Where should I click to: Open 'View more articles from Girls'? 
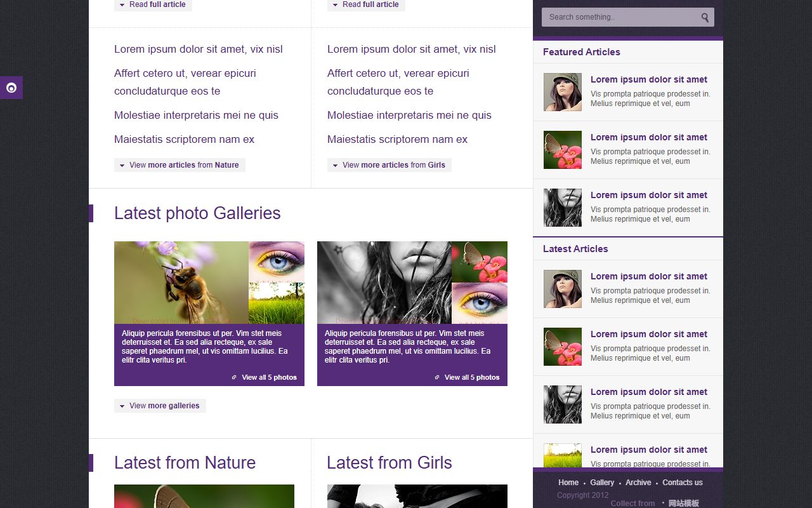(390, 165)
